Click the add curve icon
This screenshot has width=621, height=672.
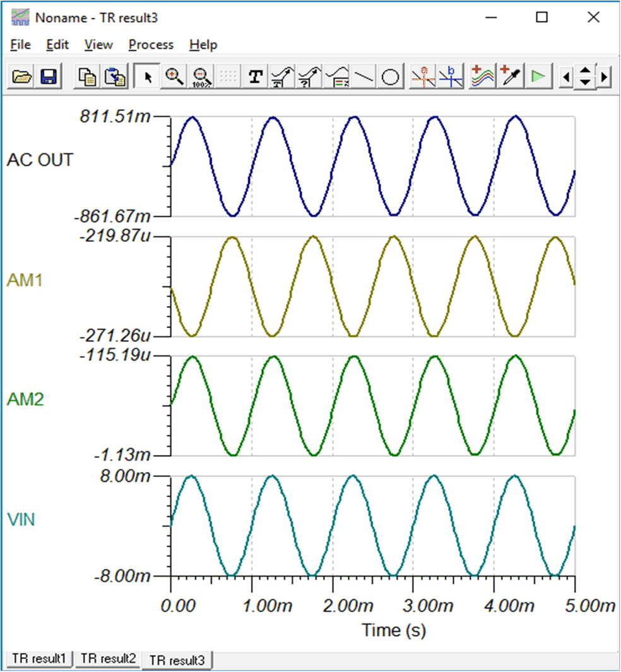pos(483,77)
